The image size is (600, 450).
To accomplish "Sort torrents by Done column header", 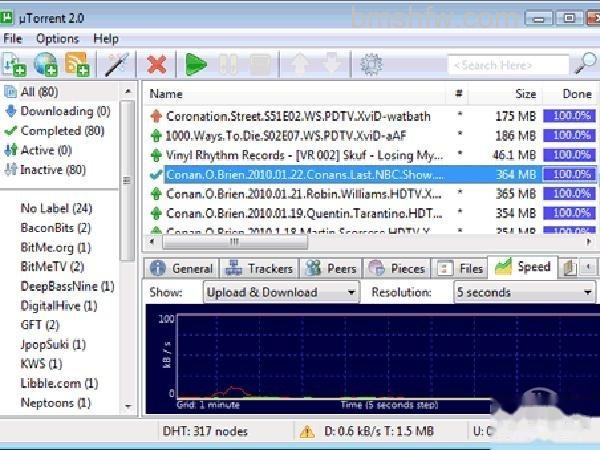I will 570,94.
